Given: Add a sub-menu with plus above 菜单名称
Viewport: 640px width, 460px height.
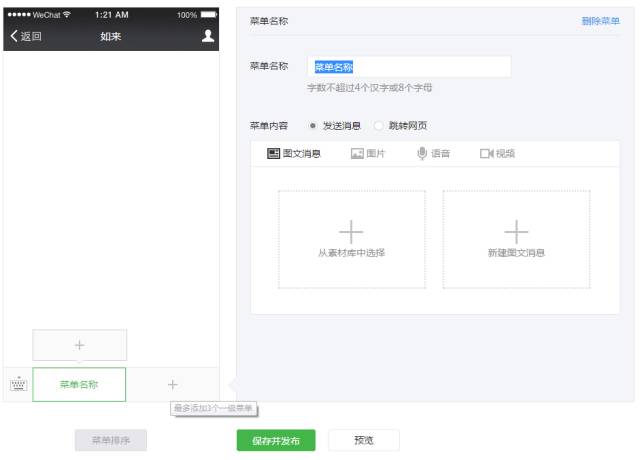Looking at the screenshot, I should pyautogui.click(x=80, y=345).
